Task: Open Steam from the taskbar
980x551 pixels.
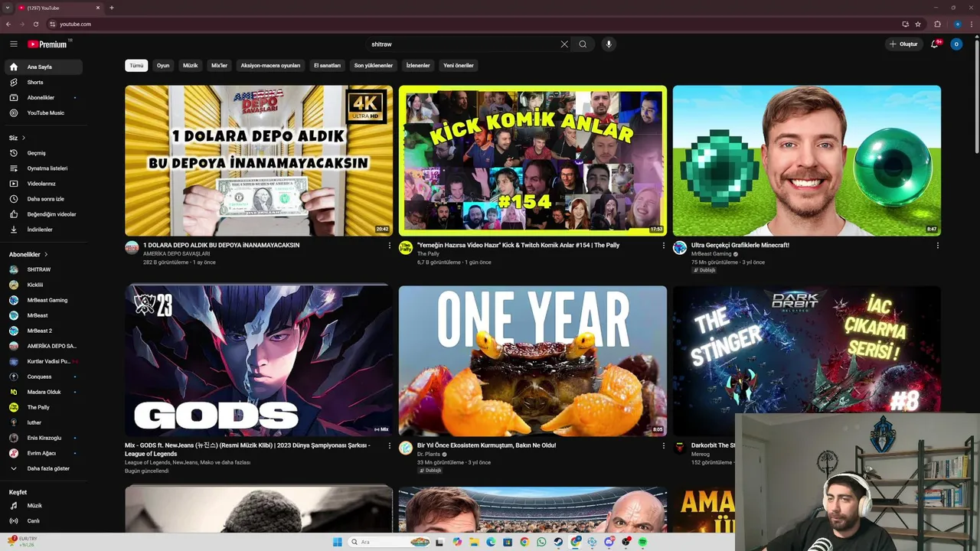Action: coord(558,542)
